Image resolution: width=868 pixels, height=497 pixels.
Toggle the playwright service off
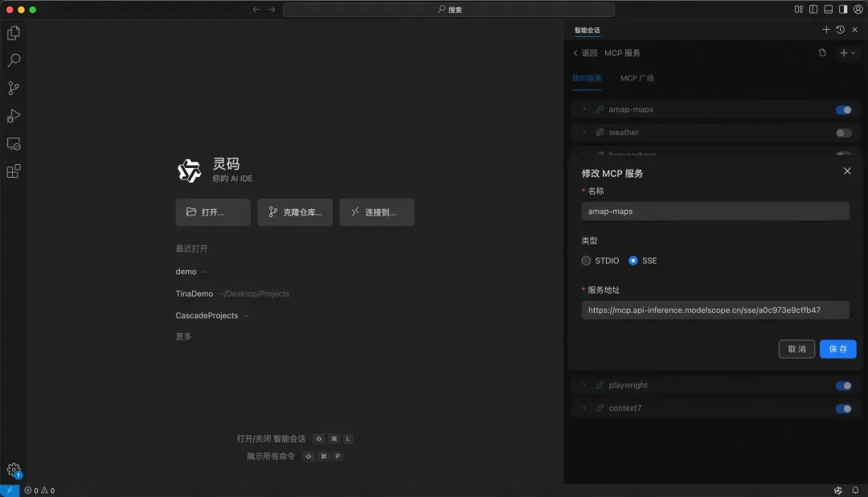844,386
